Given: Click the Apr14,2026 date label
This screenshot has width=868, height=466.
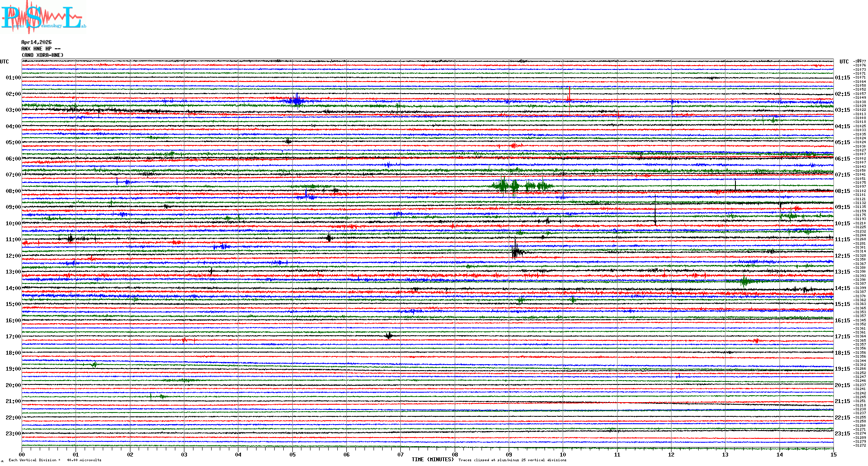Looking at the screenshot, I should coord(36,42).
